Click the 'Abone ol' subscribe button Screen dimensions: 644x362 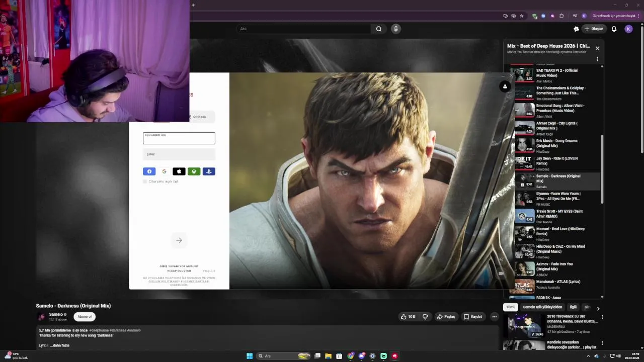coord(85,317)
